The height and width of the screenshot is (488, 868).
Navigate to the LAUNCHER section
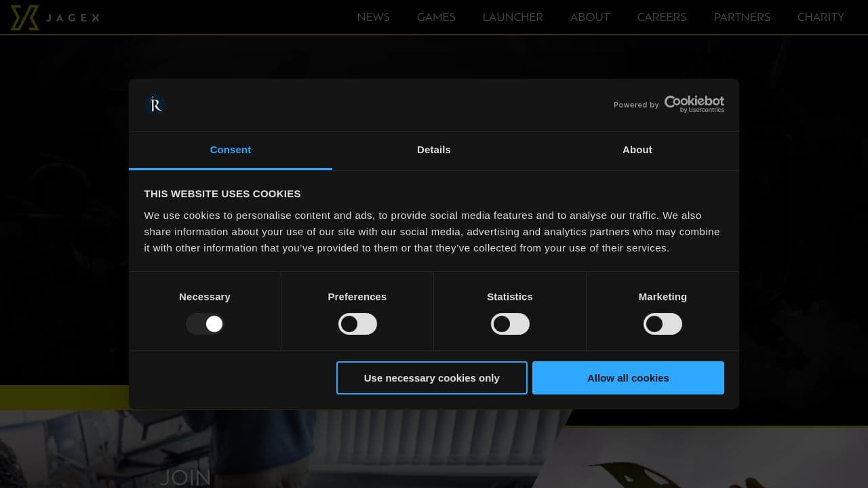(513, 17)
